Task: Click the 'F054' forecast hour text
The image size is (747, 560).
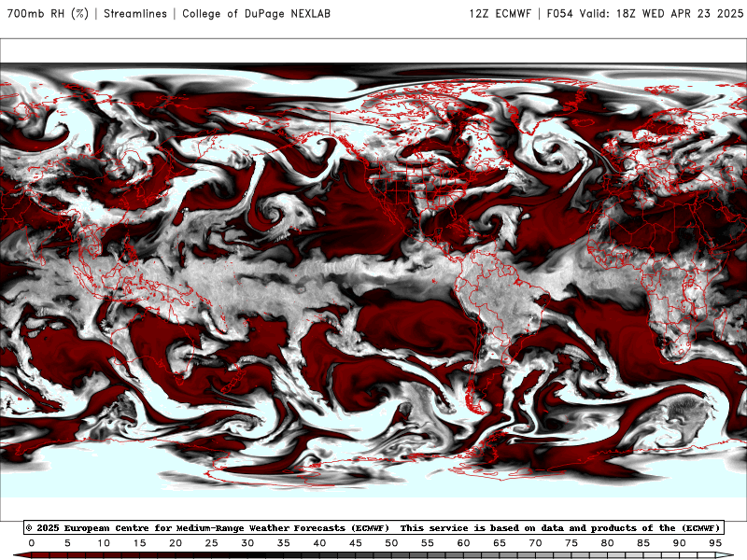Action: point(559,14)
